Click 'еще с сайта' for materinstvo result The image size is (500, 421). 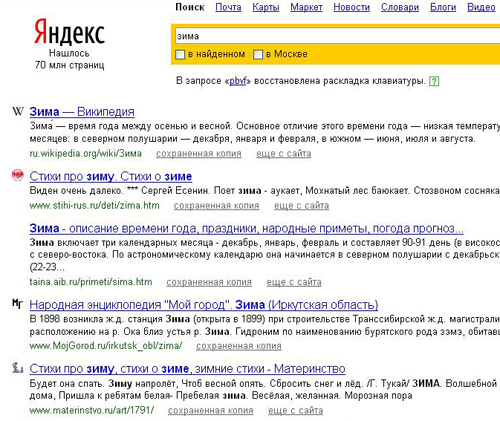295,410
